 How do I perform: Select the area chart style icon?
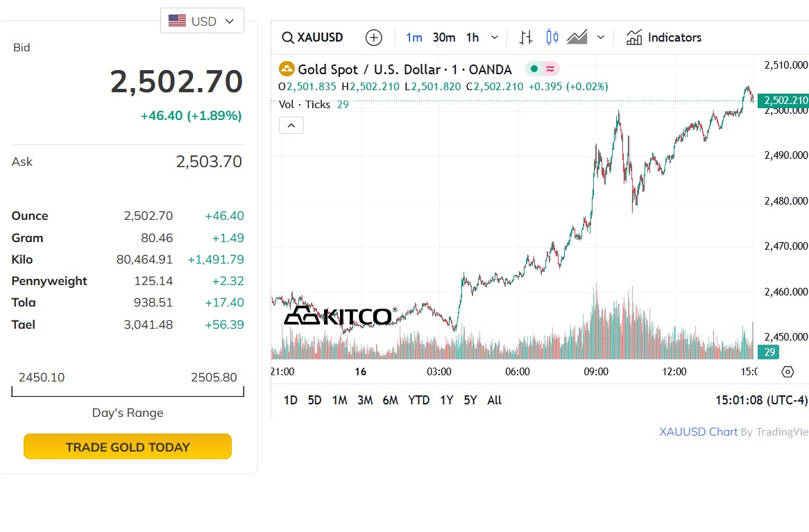[x=577, y=37]
